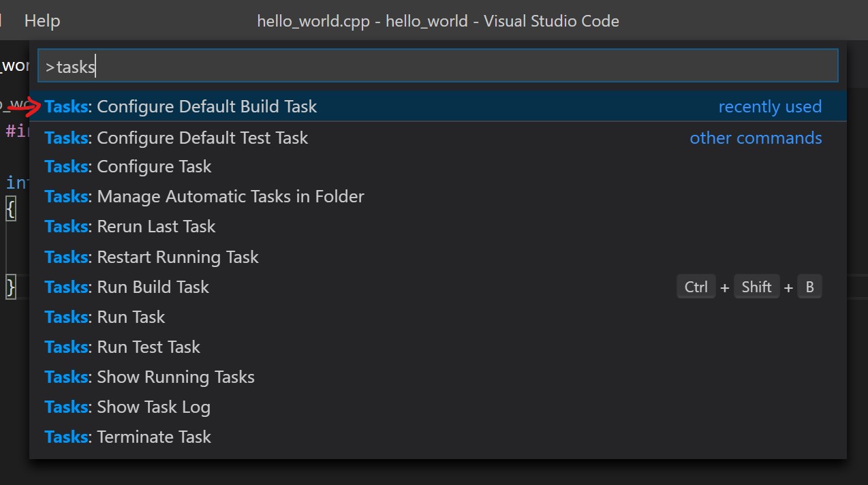The height and width of the screenshot is (485, 868).
Task: Click the 'recently used' label
Action: [770, 107]
